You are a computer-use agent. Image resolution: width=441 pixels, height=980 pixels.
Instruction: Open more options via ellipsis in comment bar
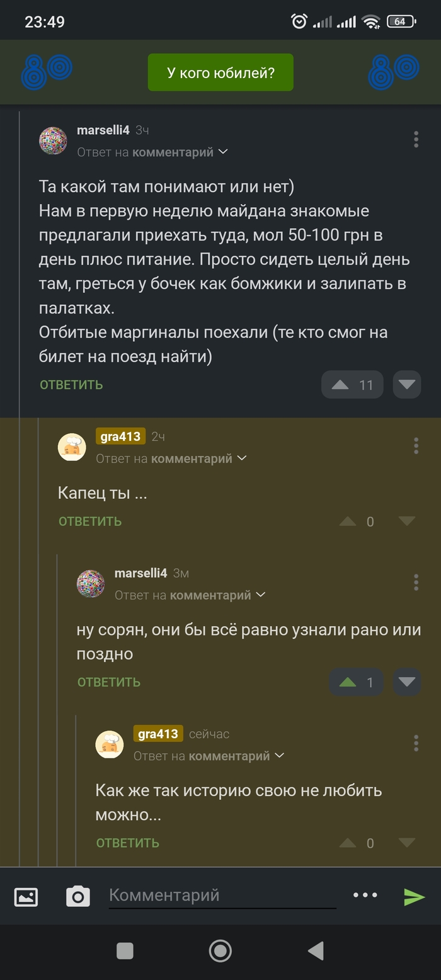365,895
